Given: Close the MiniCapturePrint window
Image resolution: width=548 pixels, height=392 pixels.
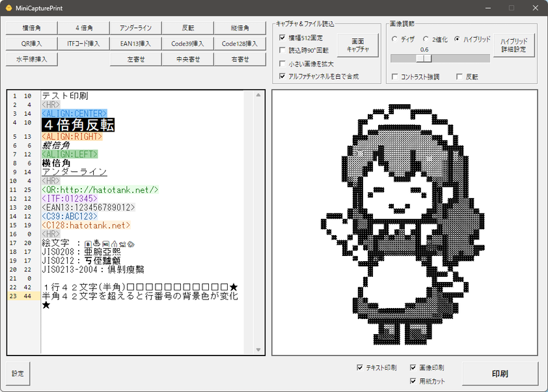Looking at the screenshot, I should 536,8.
